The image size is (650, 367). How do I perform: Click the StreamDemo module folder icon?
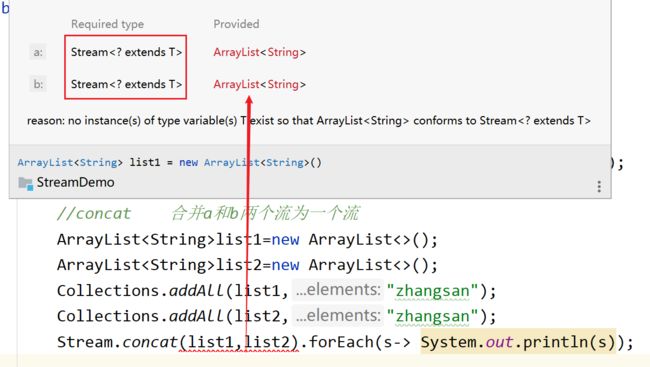coord(25,183)
